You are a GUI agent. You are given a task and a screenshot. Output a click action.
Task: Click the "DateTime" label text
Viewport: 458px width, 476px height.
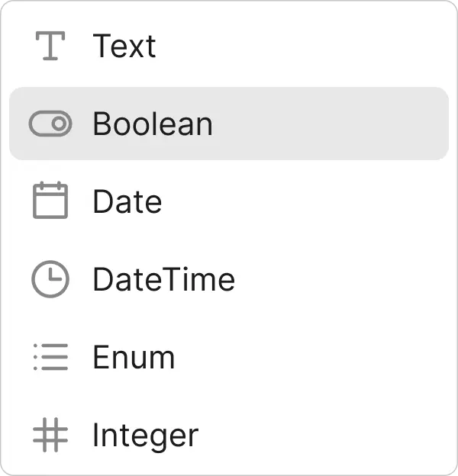click(163, 279)
